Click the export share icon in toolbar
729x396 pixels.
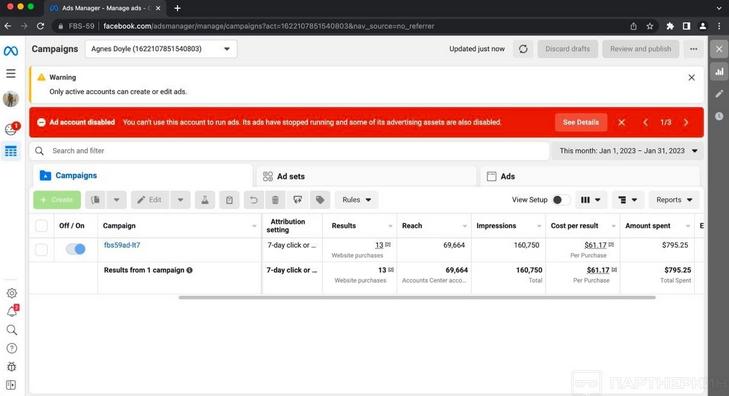298,200
